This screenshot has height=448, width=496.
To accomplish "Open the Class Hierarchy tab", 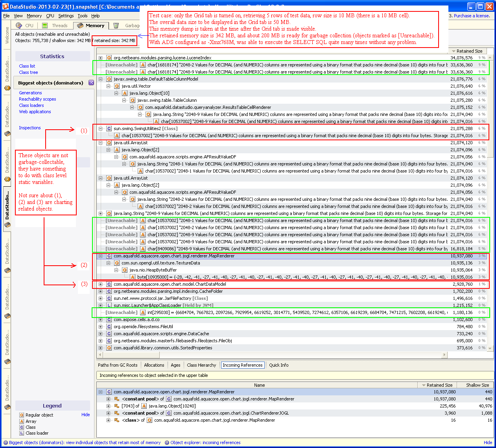I will pyautogui.click(x=201, y=365).
